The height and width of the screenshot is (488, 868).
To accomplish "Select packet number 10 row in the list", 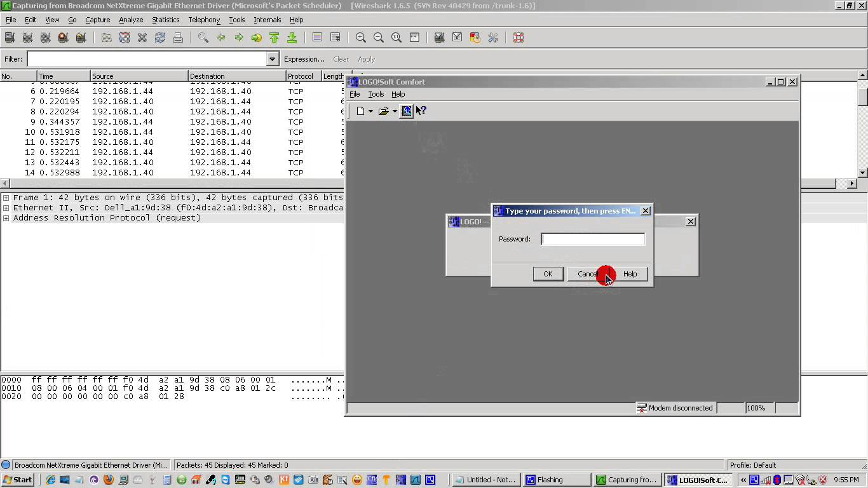I will 172,132.
